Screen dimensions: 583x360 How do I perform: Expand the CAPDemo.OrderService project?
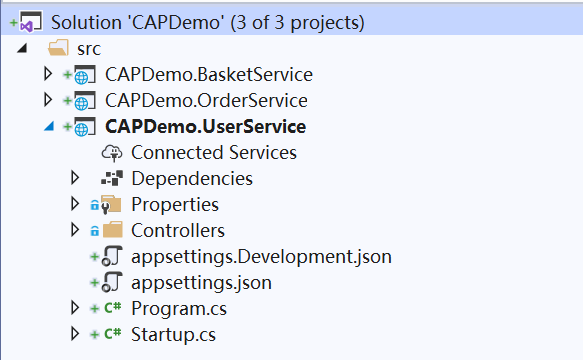coord(48,100)
